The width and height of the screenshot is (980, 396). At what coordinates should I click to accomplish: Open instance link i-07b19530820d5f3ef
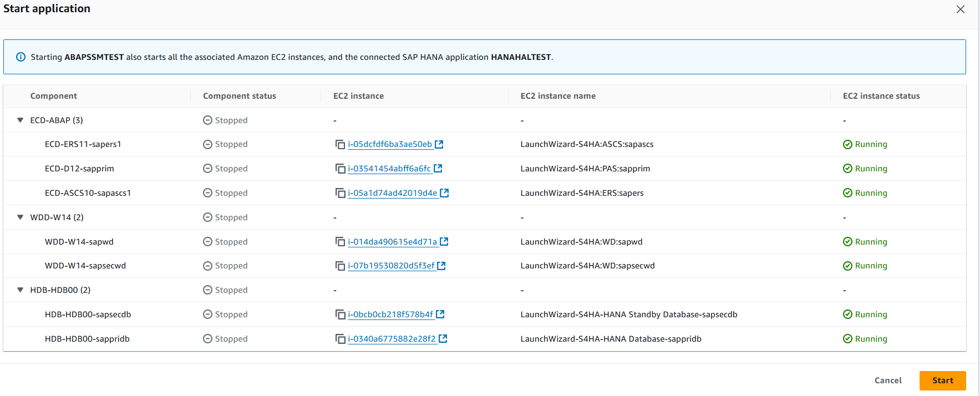(x=391, y=266)
